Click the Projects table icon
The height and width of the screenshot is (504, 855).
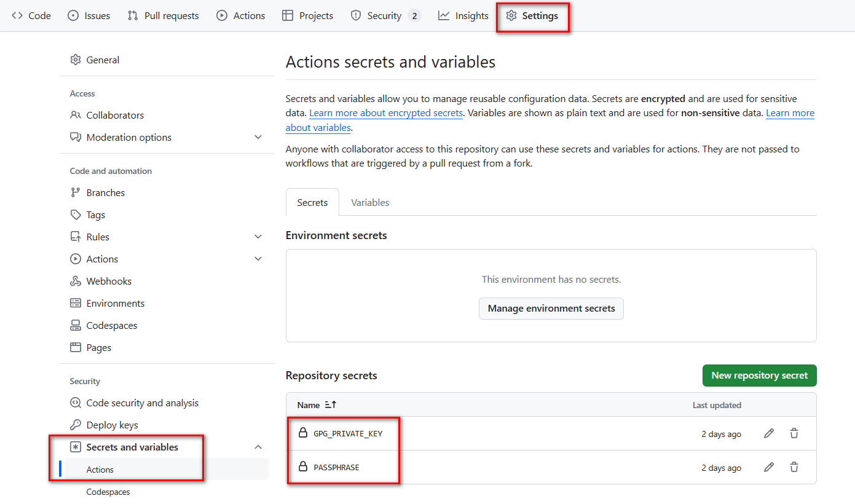point(288,16)
